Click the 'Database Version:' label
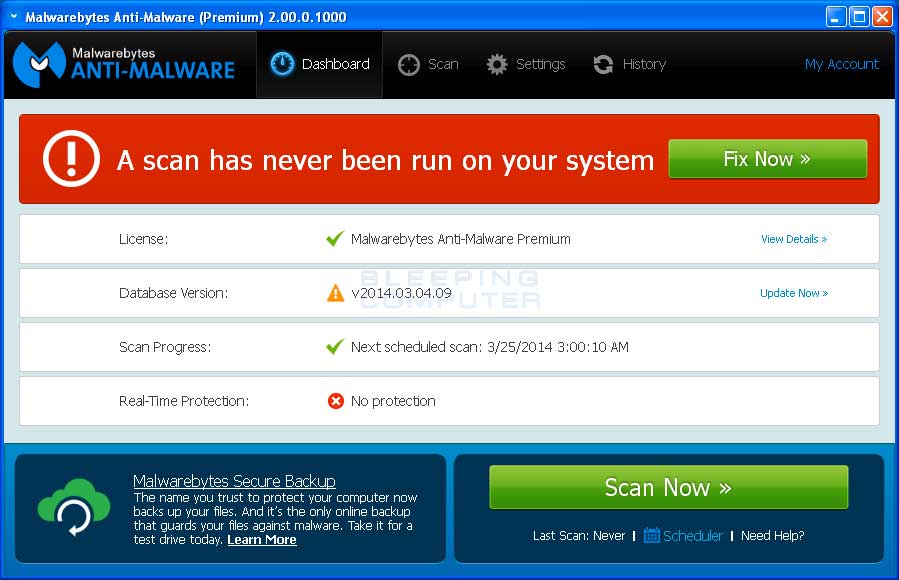The height and width of the screenshot is (580, 899). tap(173, 293)
